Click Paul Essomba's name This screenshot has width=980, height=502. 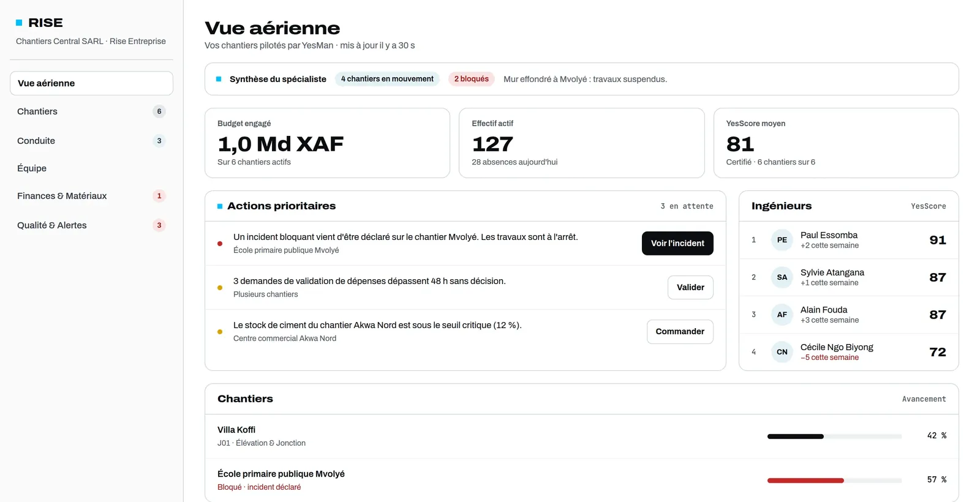coord(829,235)
